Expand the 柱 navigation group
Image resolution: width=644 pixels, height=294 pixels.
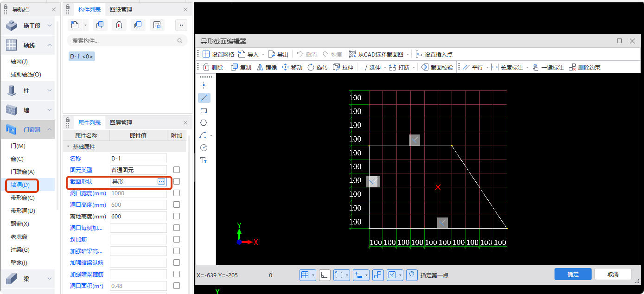click(x=50, y=91)
